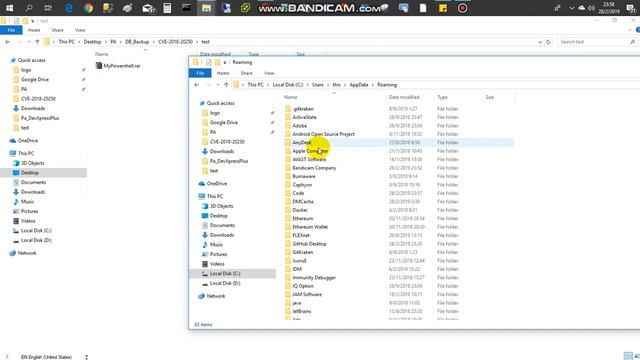The image size is (640, 360).
Task: Select 3D Objects in test window sidebar
Action: coord(33,163)
